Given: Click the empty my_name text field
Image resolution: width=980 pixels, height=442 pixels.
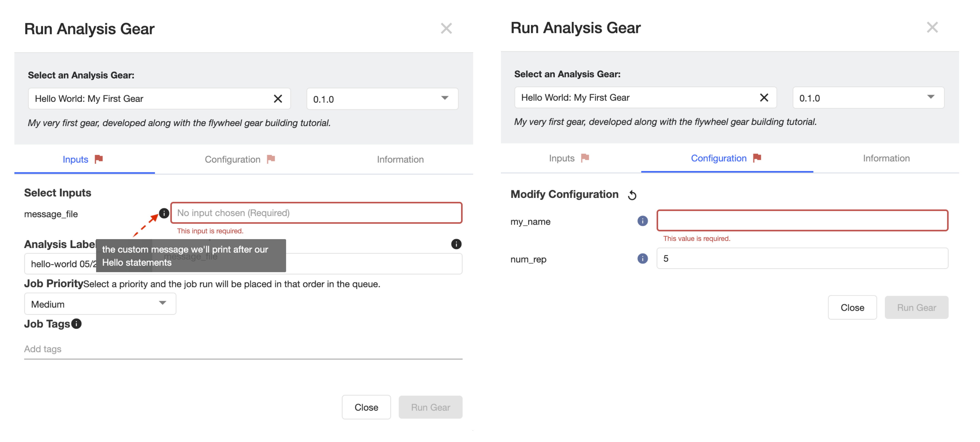Looking at the screenshot, I should point(802,221).
